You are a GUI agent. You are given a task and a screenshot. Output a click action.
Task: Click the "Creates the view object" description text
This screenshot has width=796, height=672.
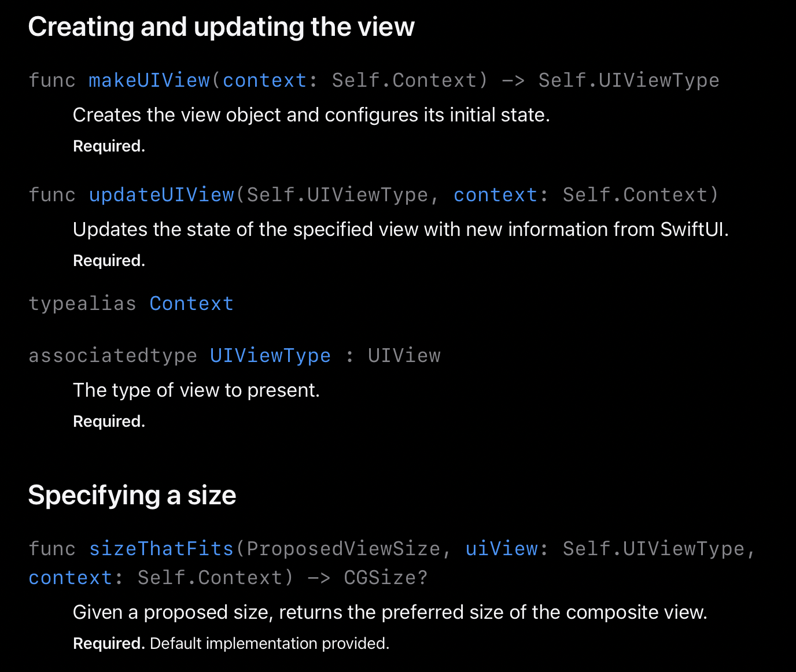click(x=311, y=115)
